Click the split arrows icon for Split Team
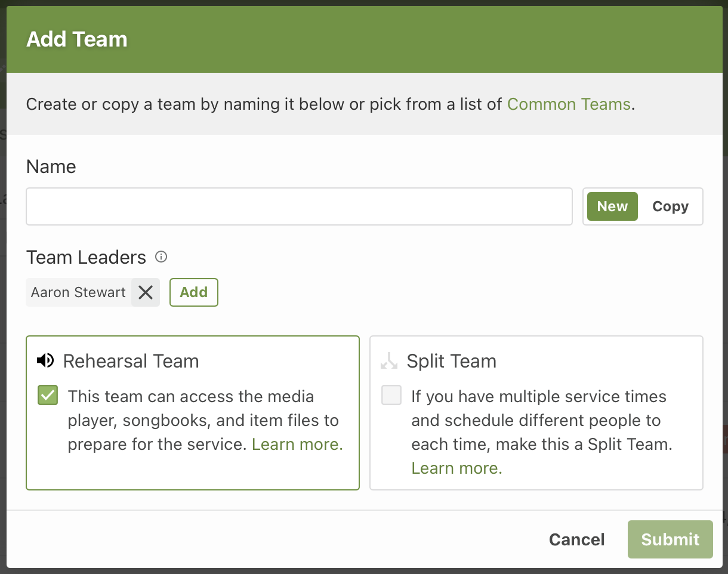Screen dimensions: 728x574 click(x=389, y=360)
